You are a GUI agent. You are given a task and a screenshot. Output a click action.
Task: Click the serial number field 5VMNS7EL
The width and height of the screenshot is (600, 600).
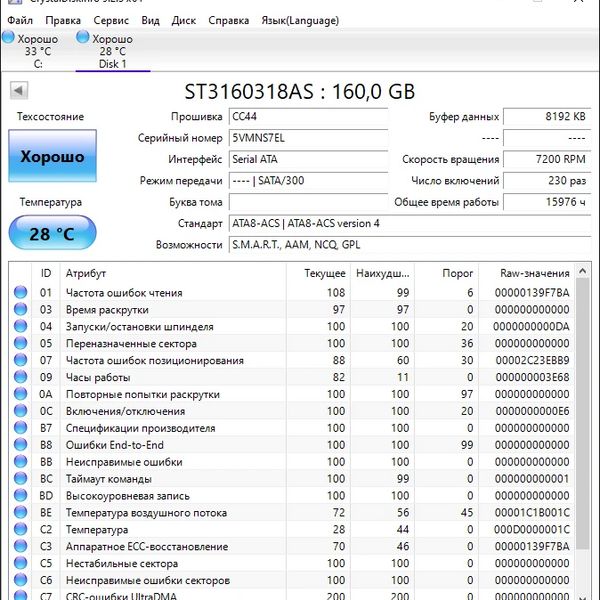point(308,138)
